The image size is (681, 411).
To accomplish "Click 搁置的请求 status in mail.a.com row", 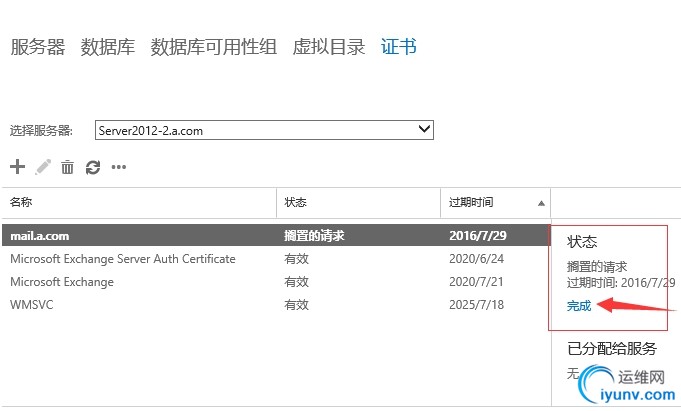I will point(314,235).
